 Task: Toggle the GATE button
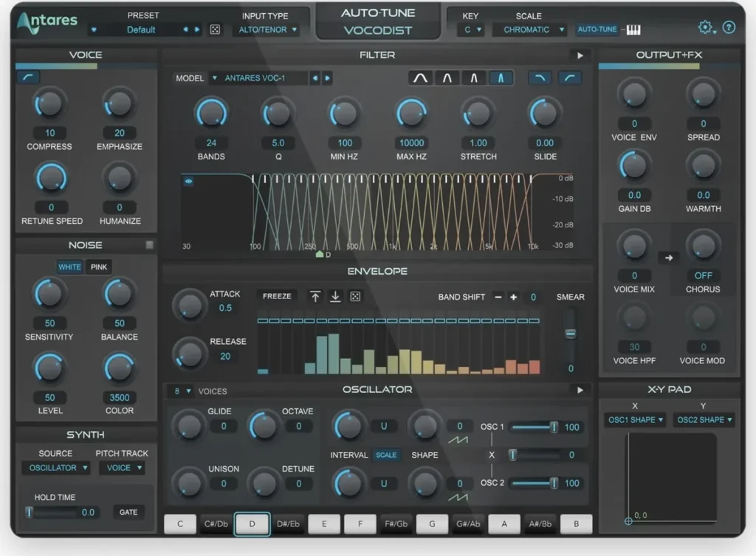128,512
